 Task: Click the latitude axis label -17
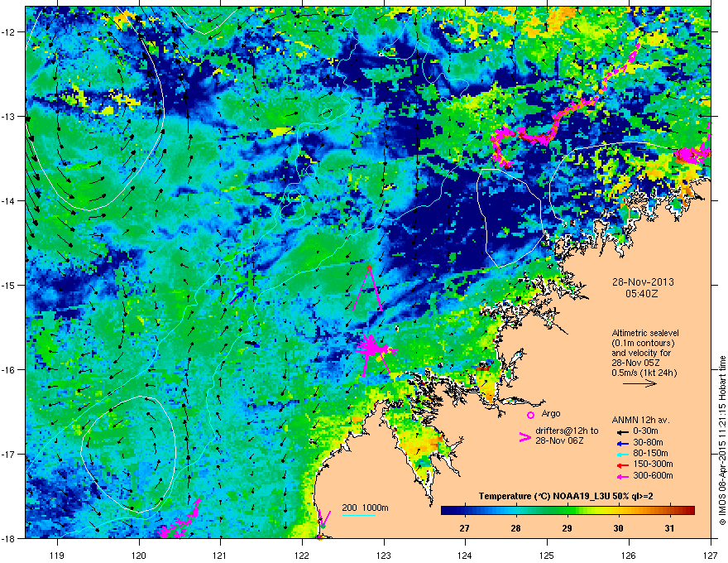click(8, 454)
